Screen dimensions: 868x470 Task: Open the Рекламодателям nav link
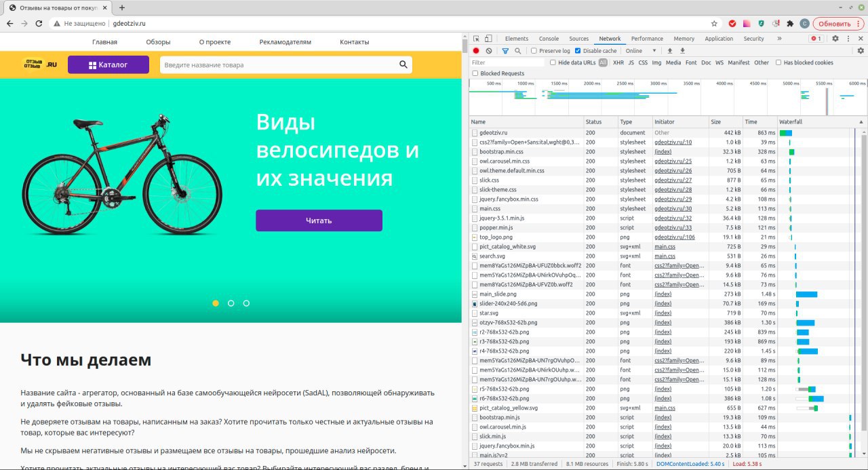pyautogui.click(x=285, y=42)
